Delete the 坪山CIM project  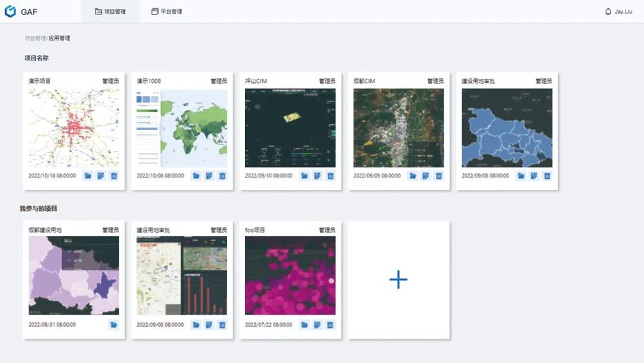click(330, 176)
